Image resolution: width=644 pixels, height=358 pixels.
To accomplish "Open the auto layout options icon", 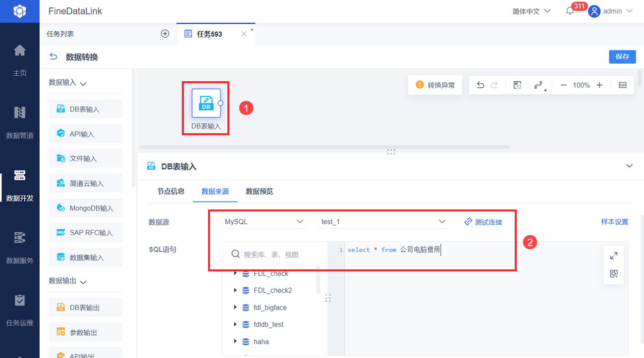I will (540, 86).
